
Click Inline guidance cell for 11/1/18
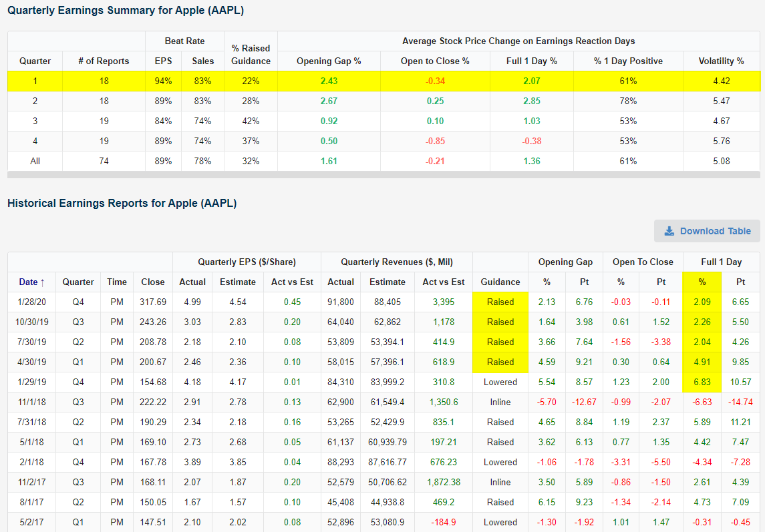tap(500, 402)
